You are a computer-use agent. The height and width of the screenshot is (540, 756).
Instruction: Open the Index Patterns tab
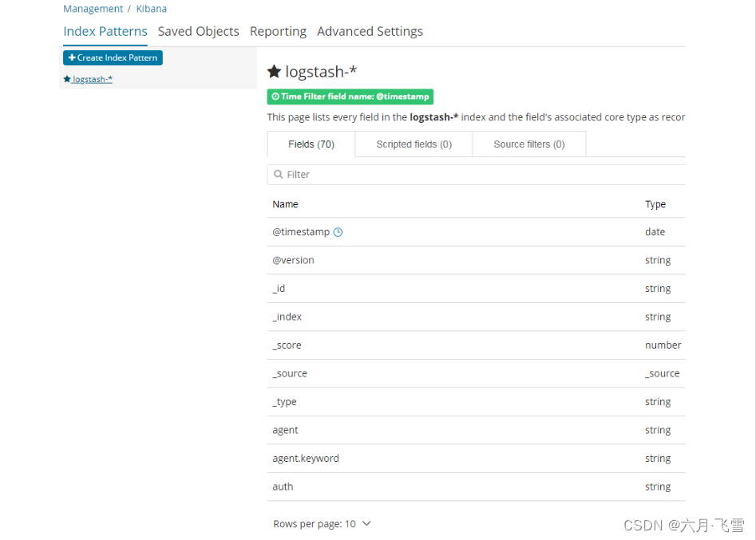coord(105,31)
